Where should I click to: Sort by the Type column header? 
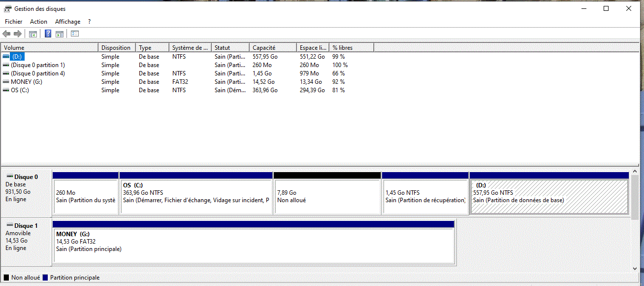[152, 48]
